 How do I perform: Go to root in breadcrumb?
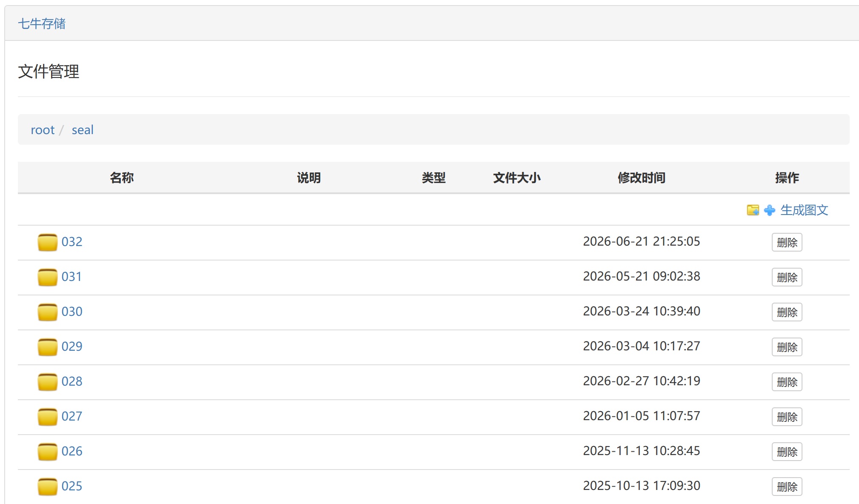[43, 130]
